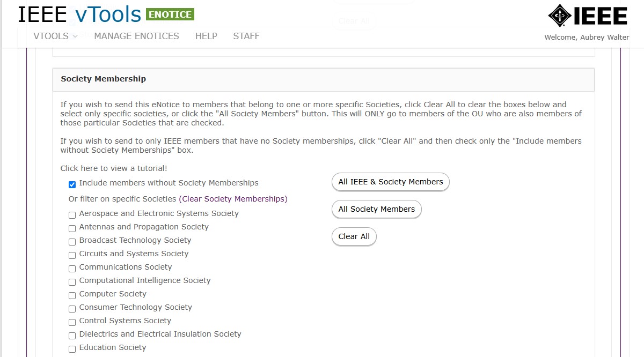
Task: Click the IEEE logo in header
Action: tap(588, 16)
